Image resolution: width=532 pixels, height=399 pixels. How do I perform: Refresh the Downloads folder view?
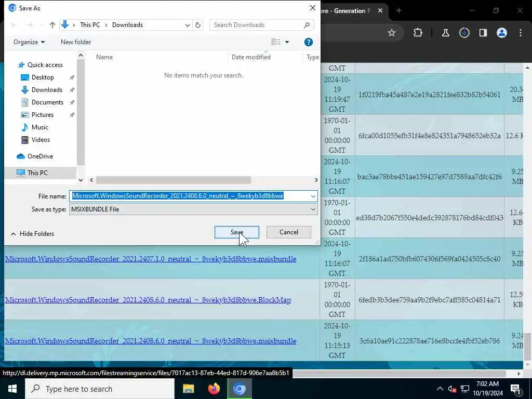198,25
